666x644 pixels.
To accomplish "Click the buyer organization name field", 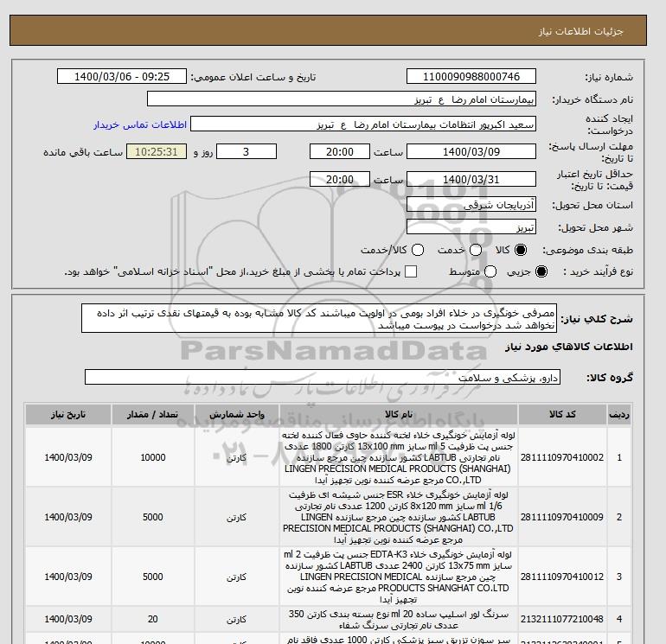I will coord(342,99).
